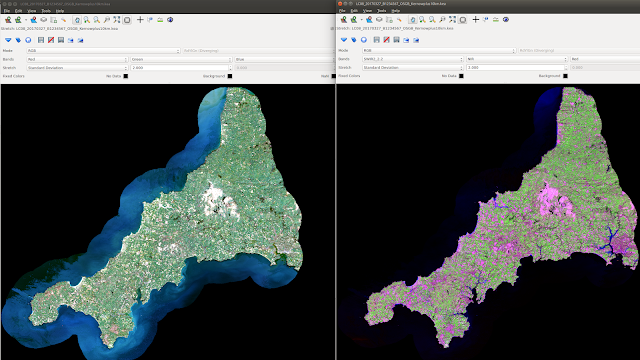This screenshot has height=360, width=640.
Task: Click Zoom Native icon in left window
Action: (x=107, y=20)
